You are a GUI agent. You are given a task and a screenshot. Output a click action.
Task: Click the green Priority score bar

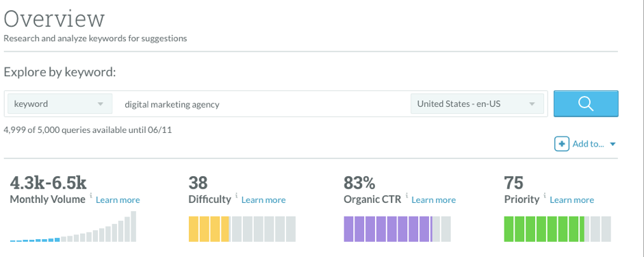tap(557, 229)
